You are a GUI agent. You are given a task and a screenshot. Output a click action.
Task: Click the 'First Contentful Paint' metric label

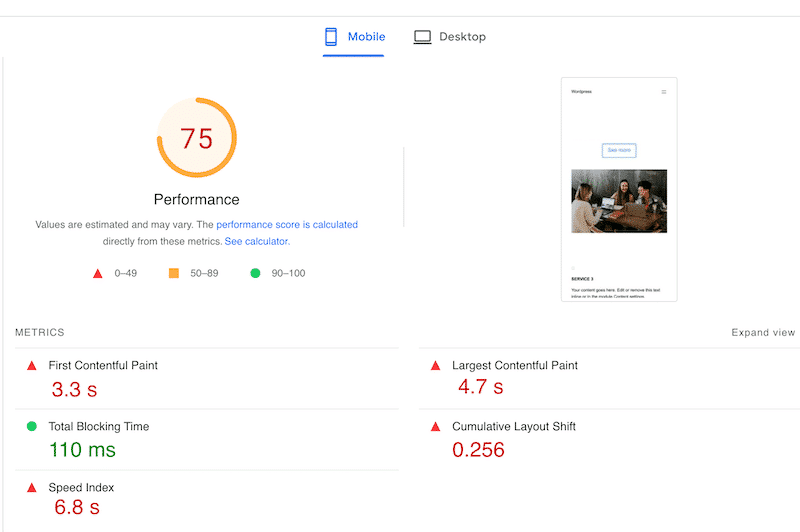click(103, 365)
